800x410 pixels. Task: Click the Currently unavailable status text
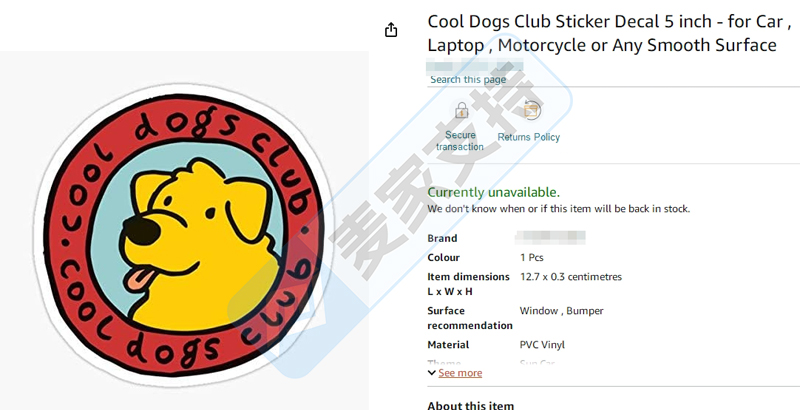493,192
